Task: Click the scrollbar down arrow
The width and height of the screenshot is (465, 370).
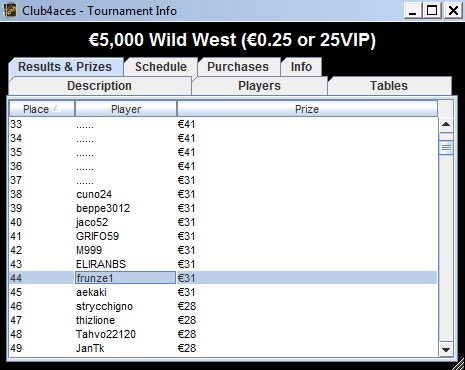Action: (446, 350)
